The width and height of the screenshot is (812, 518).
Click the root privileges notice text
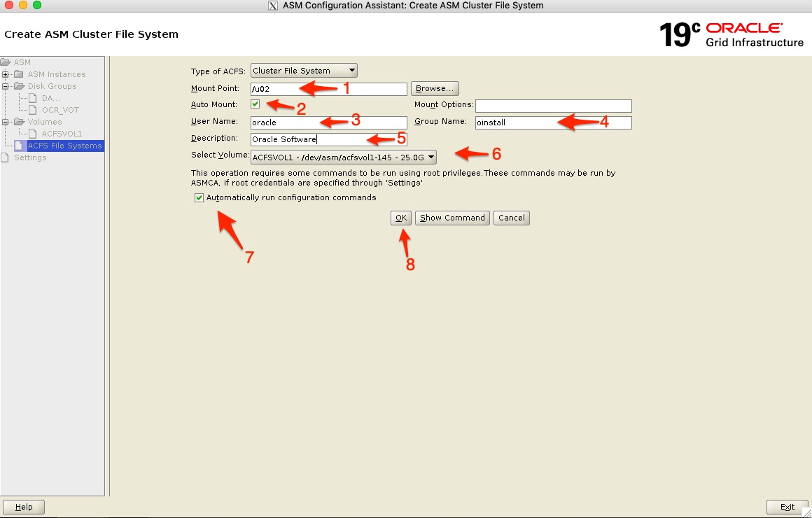(x=403, y=178)
